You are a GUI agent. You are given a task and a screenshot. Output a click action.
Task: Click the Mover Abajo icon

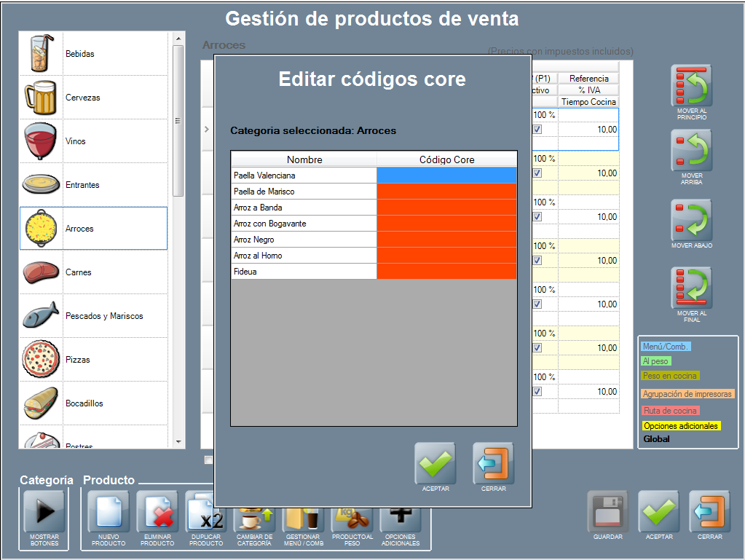tap(690, 221)
